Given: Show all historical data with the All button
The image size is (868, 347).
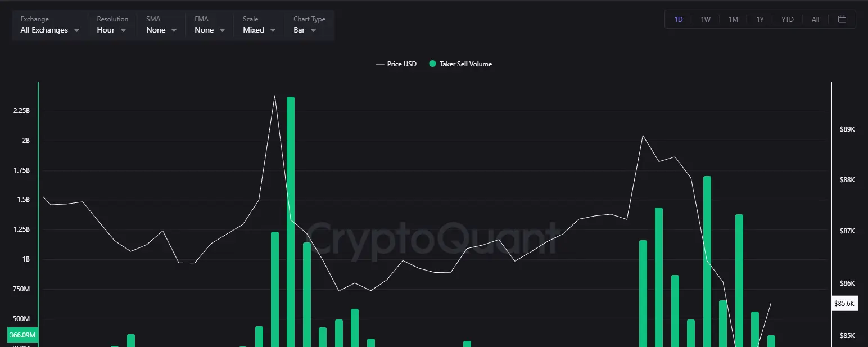Looking at the screenshot, I should click(815, 19).
